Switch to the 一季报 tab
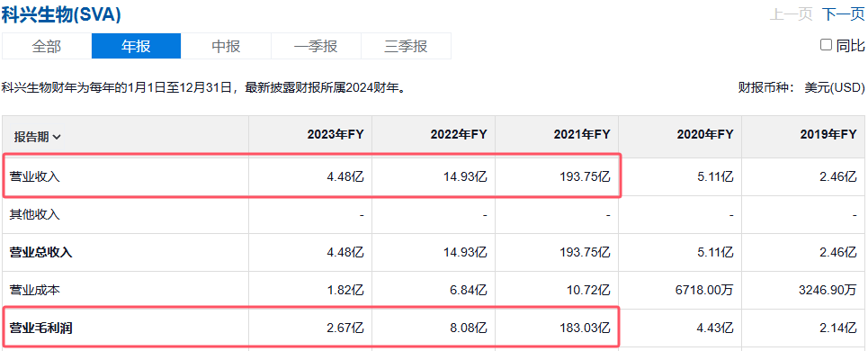This screenshot has height=351, width=868. [316, 46]
